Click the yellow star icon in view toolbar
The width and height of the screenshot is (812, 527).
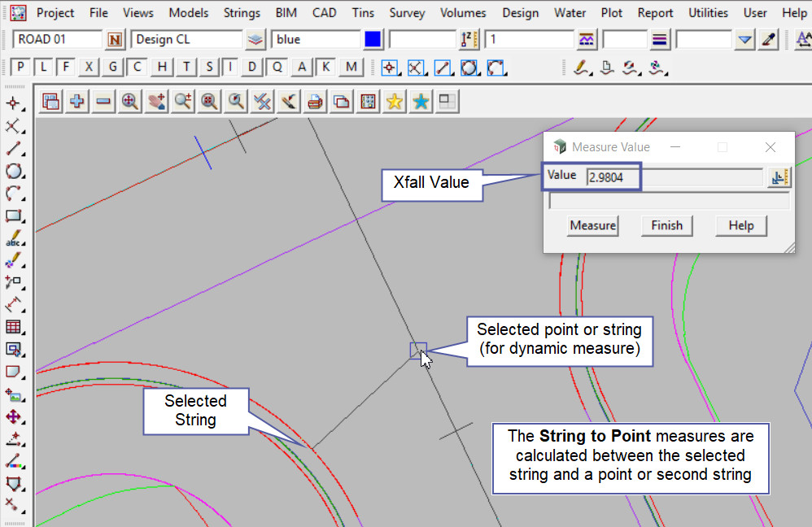(x=395, y=102)
